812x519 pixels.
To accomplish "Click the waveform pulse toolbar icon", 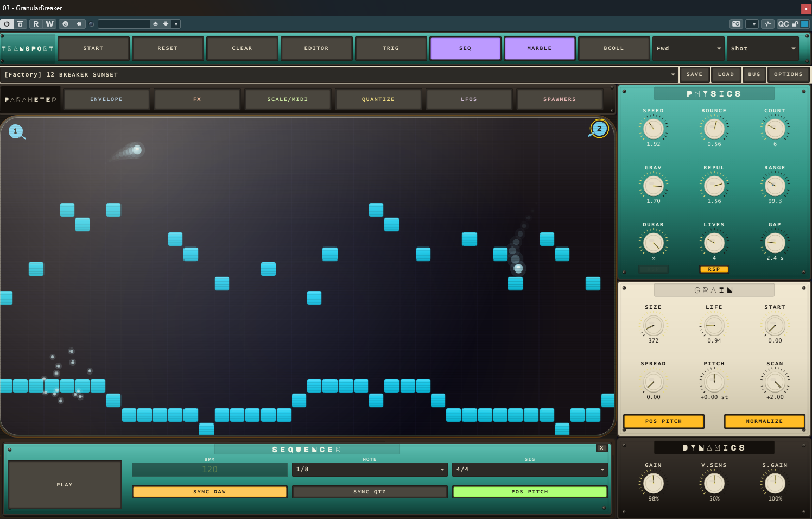I will pos(767,24).
